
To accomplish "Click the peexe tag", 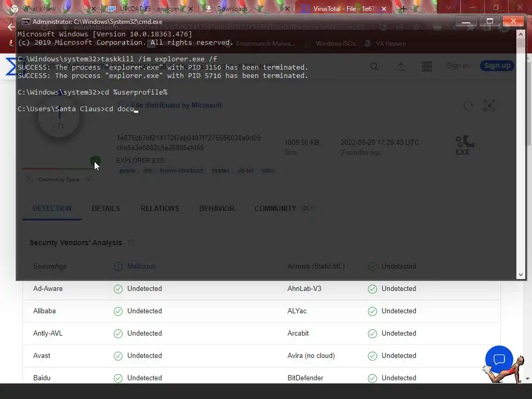I will point(127,170).
